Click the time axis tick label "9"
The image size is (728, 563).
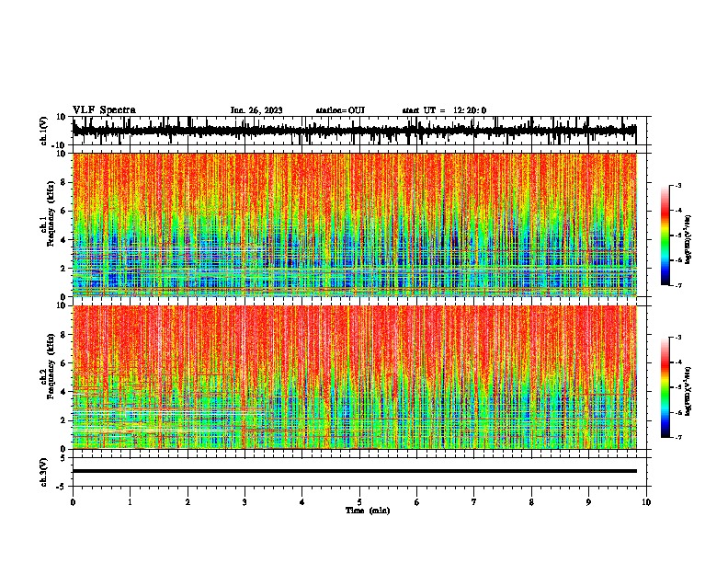coord(588,502)
